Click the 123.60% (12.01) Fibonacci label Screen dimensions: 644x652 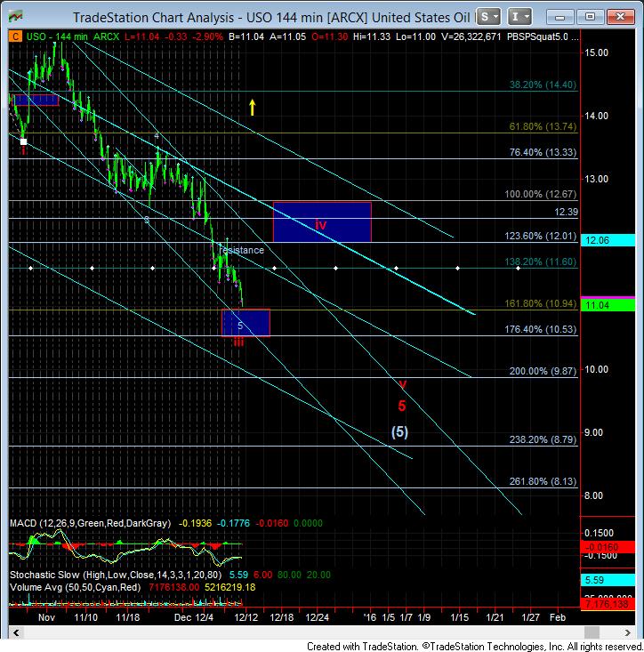(540, 237)
